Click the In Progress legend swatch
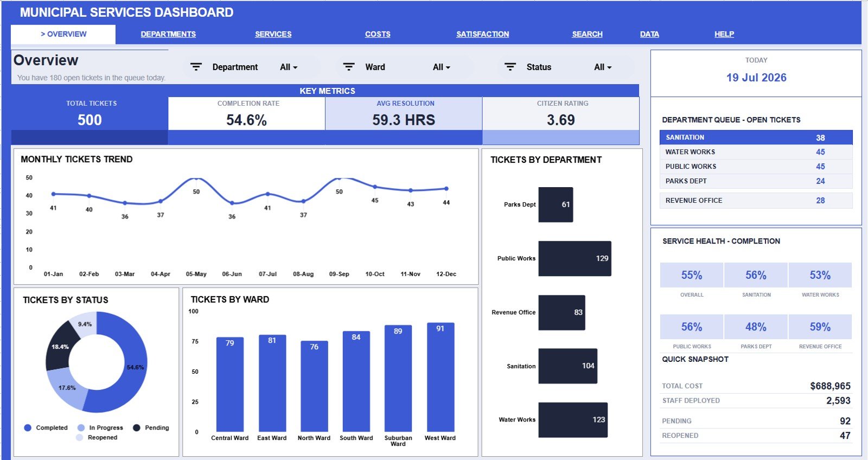 (x=81, y=427)
